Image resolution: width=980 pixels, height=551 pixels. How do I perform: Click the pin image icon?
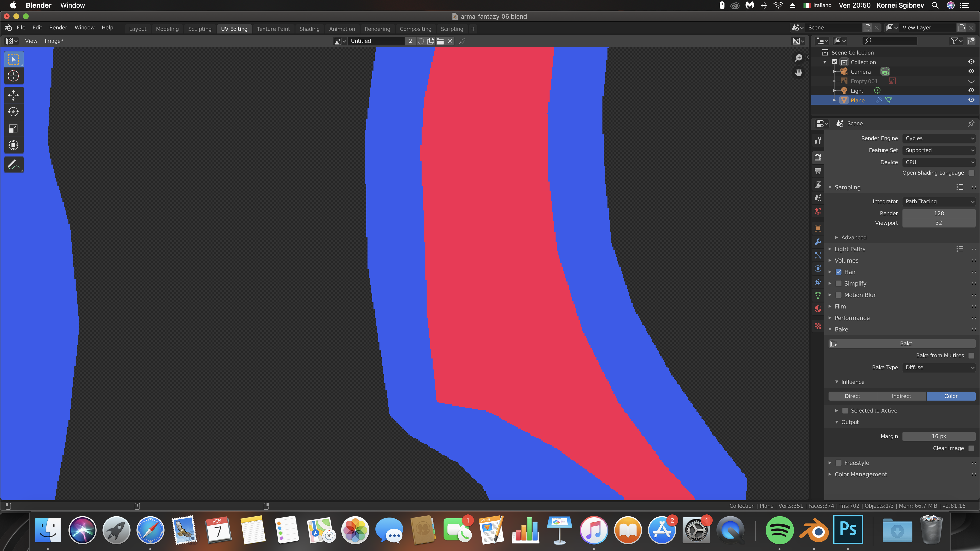tap(462, 41)
